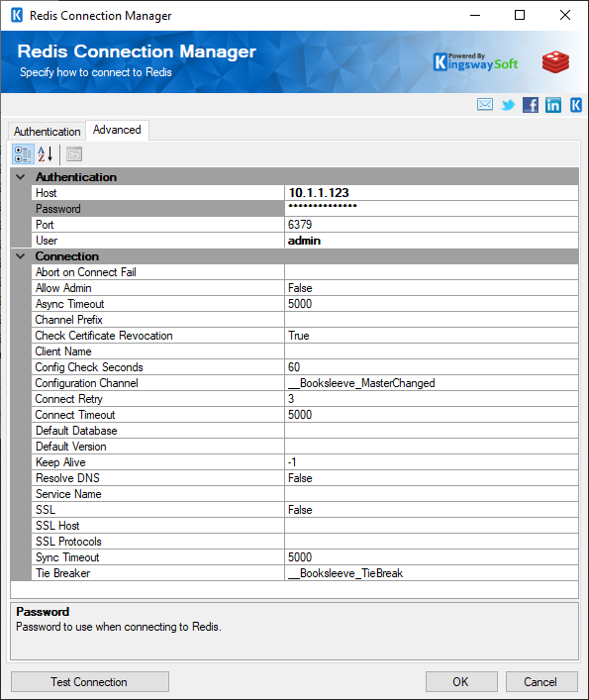This screenshot has width=589, height=700.
Task: Click the masked Password value field
Action: tap(432, 209)
